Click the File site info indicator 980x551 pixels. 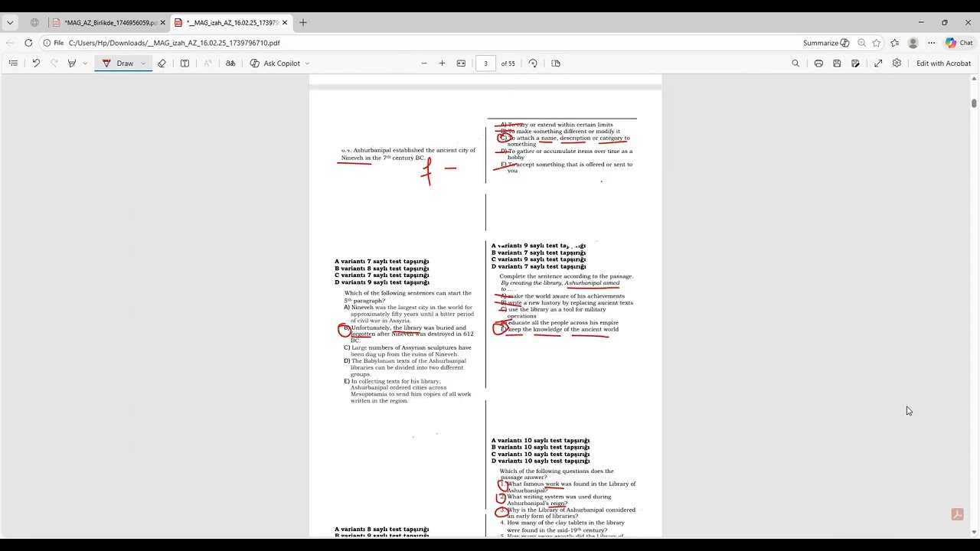54,43
